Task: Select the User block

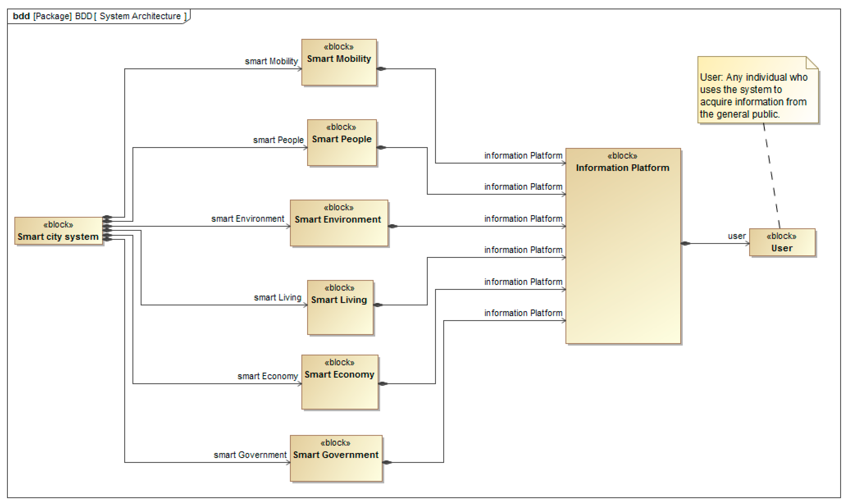Action: (x=782, y=242)
